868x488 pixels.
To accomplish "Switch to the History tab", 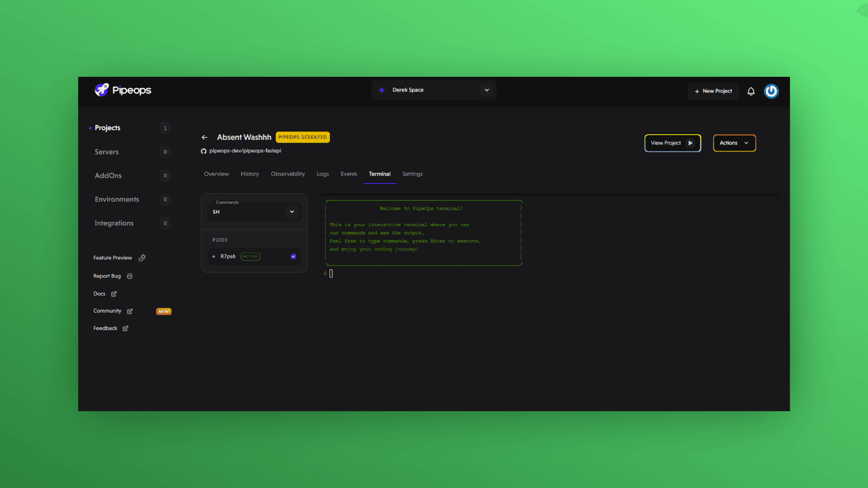I will click(250, 174).
